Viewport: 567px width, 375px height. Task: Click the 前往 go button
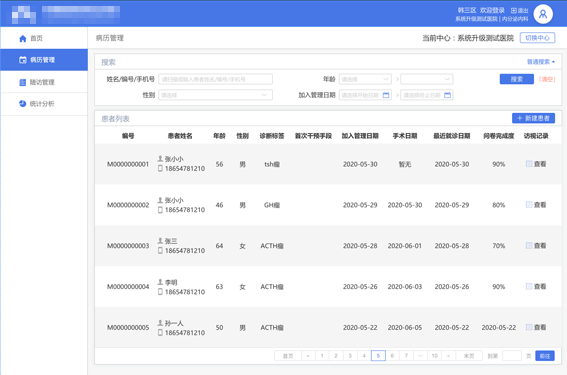tap(545, 356)
